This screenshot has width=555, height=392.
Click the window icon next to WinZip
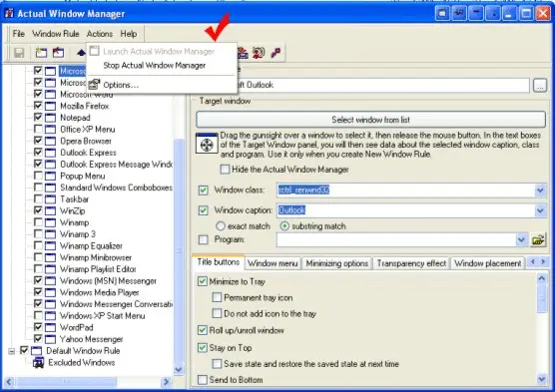50,210
